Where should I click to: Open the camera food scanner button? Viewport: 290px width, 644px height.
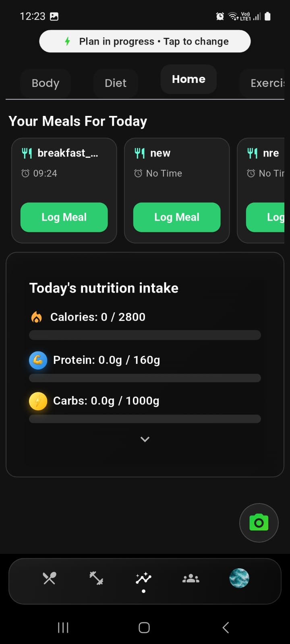coord(259,522)
